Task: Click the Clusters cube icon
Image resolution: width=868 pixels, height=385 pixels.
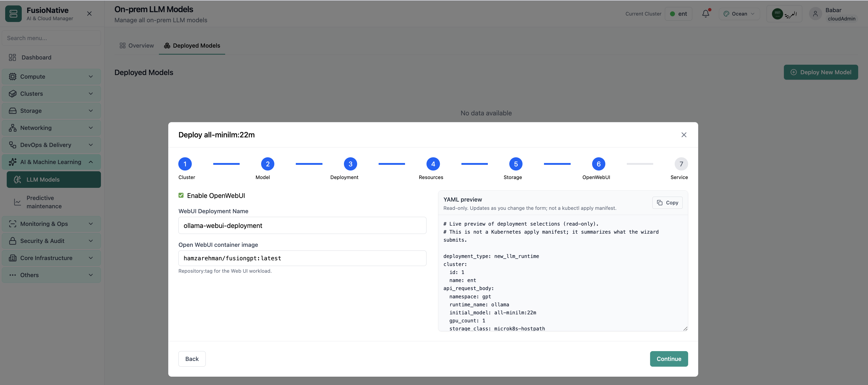Action: click(x=12, y=94)
